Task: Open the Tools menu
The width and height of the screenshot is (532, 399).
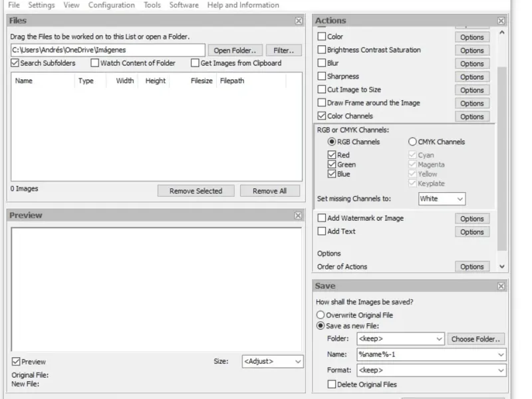Action: 152,5
